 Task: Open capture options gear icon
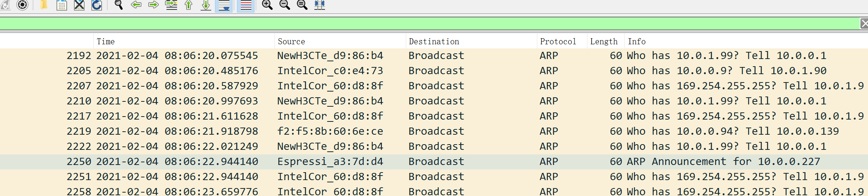click(x=23, y=5)
